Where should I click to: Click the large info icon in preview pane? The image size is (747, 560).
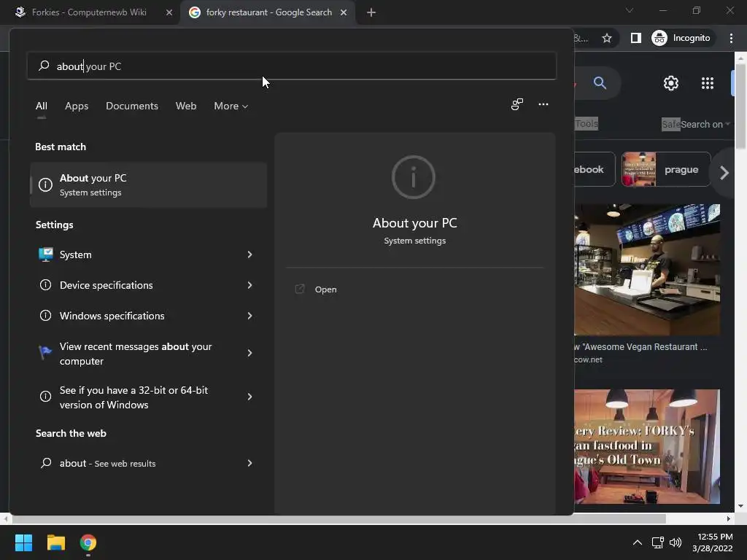413,177
